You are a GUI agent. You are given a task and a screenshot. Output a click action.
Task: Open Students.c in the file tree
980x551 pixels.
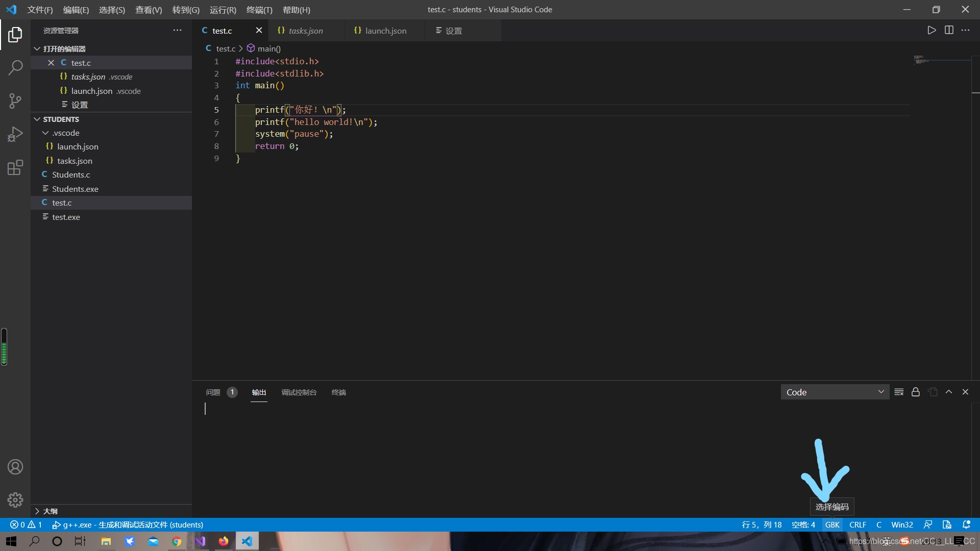click(111, 174)
